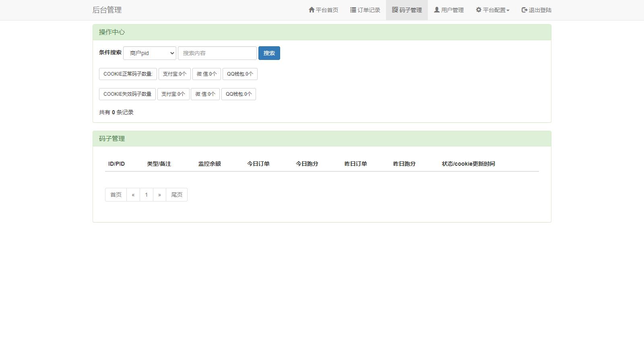Jump to 尾页 in pagination

tap(177, 195)
